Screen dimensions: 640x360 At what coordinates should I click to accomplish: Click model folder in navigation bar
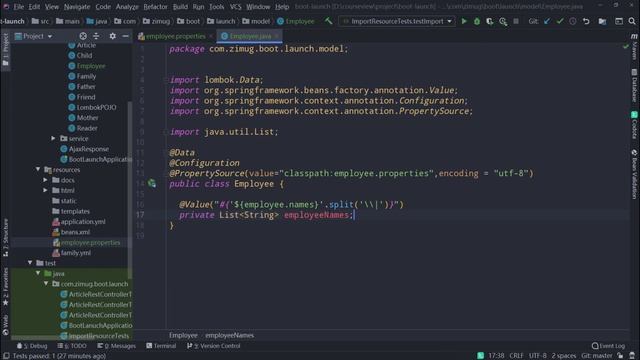[256, 21]
